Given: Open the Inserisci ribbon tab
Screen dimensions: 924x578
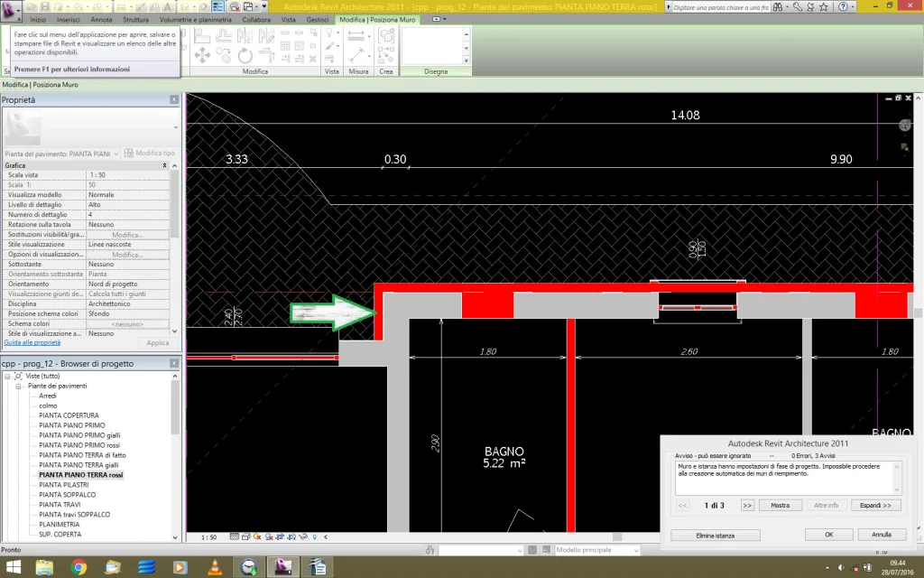Looking at the screenshot, I should coord(69,20).
